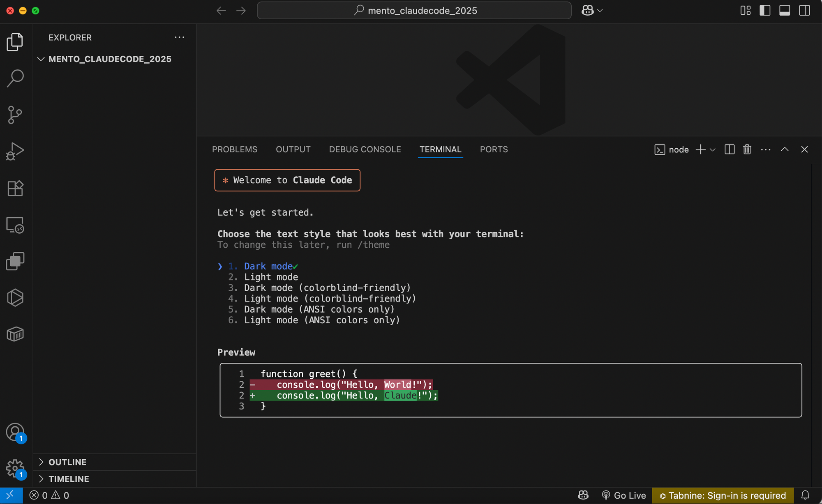Open Explorer more actions ellipsis
This screenshot has height=504, width=822.
coord(180,37)
